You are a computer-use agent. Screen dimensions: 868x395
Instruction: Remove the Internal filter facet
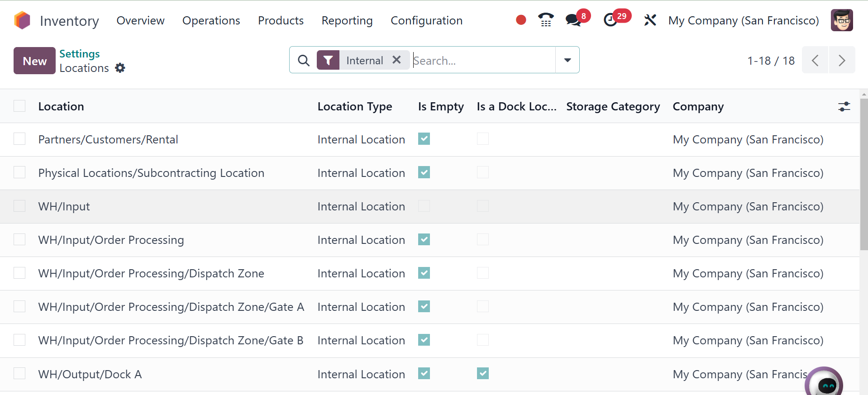[x=396, y=60]
